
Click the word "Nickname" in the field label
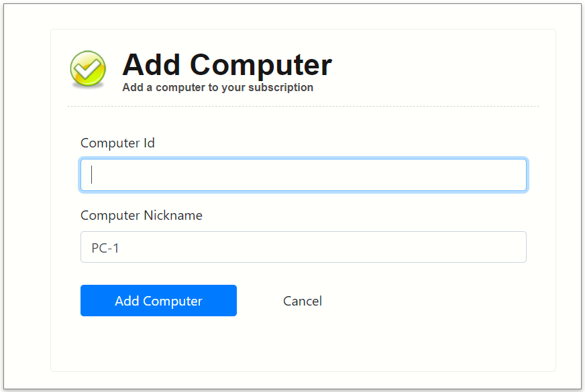(173, 215)
